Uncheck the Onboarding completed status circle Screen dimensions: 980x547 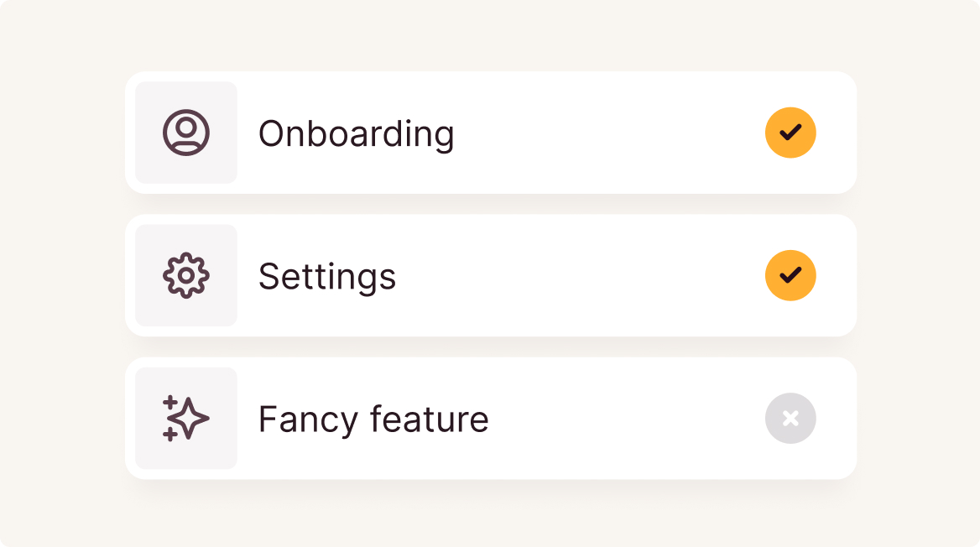point(790,133)
